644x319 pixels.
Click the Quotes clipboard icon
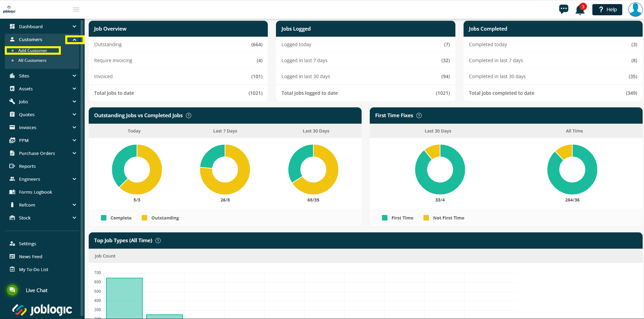tap(12, 114)
